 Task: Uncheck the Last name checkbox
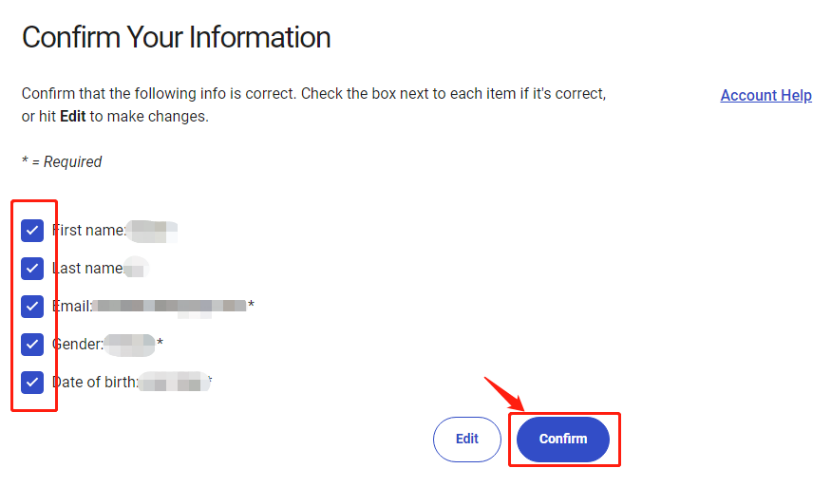coord(32,268)
